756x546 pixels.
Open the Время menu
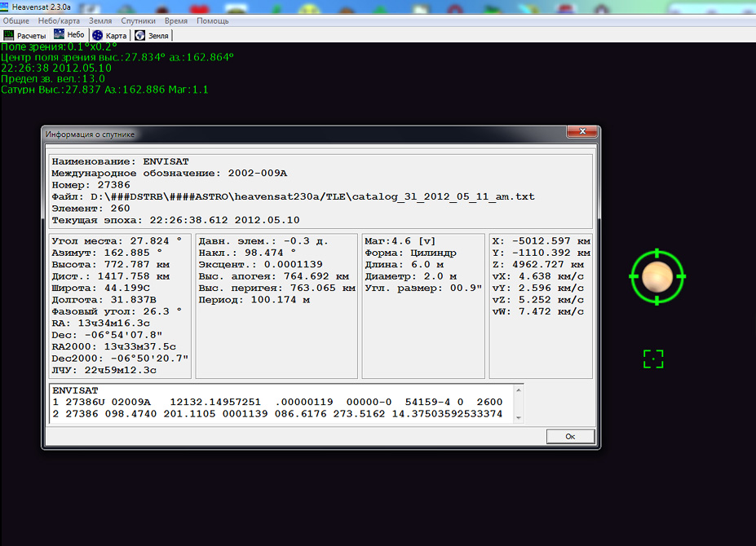pyautogui.click(x=175, y=20)
